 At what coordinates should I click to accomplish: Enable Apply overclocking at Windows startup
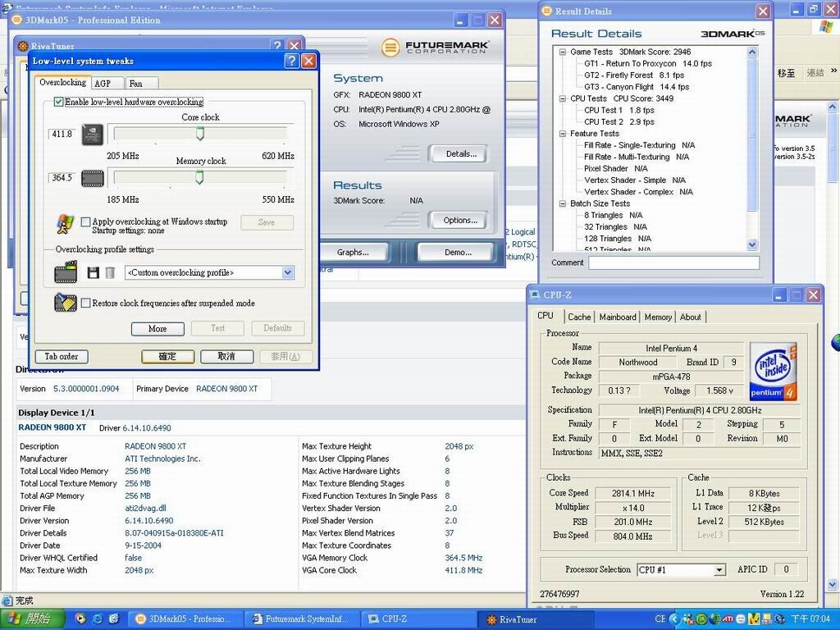click(85, 221)
